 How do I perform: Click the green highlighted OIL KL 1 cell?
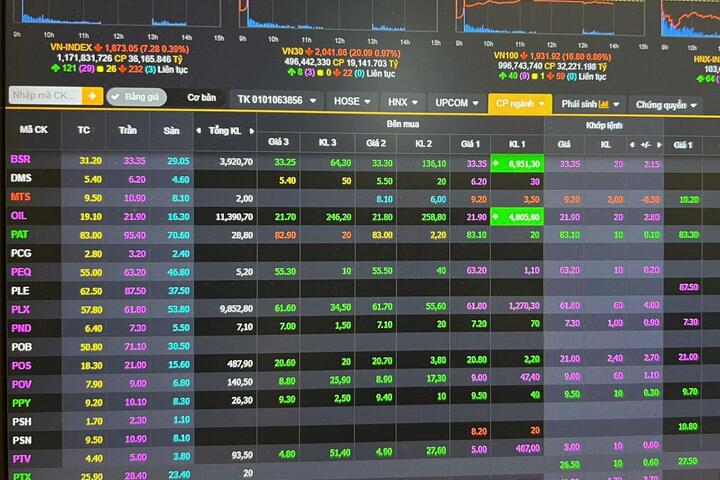[x=517, y=216]
